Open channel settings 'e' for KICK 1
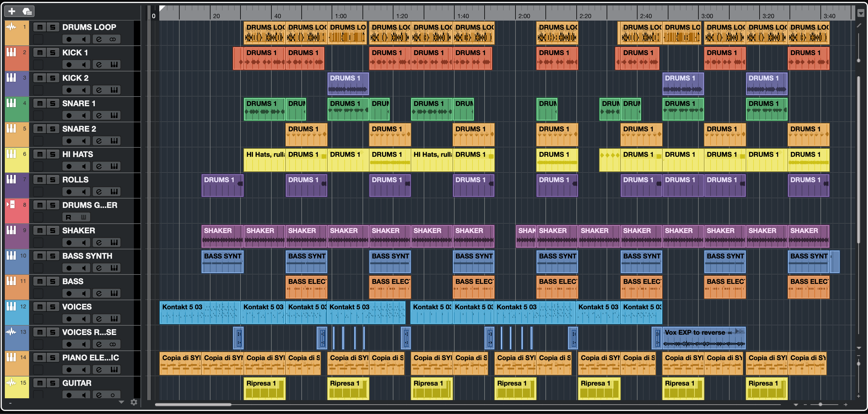 point(99,65)
